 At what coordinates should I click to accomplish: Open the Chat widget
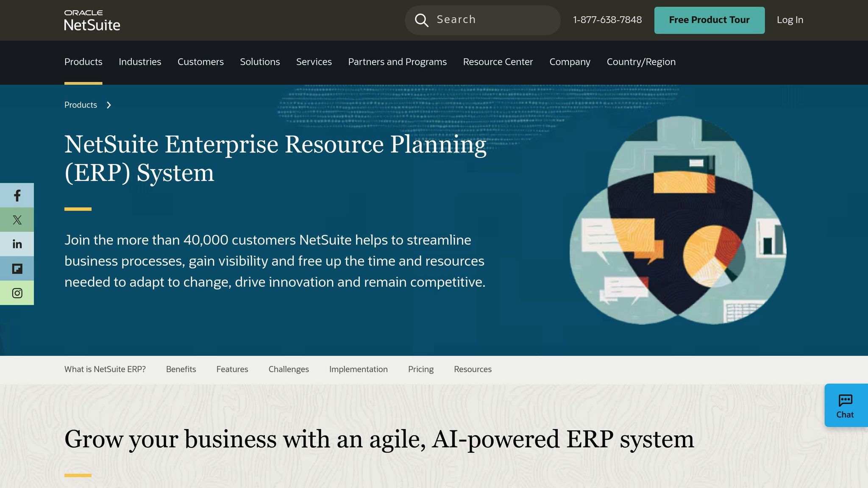(845, 405)
